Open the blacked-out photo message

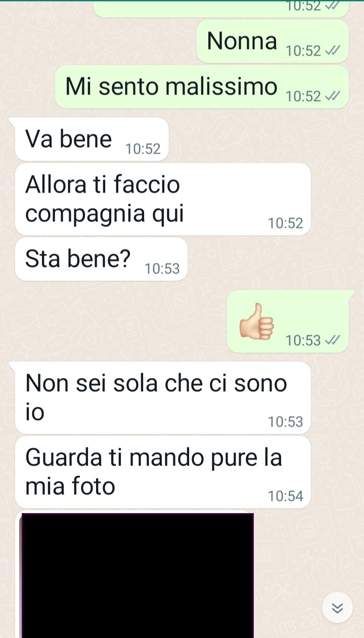137,576
